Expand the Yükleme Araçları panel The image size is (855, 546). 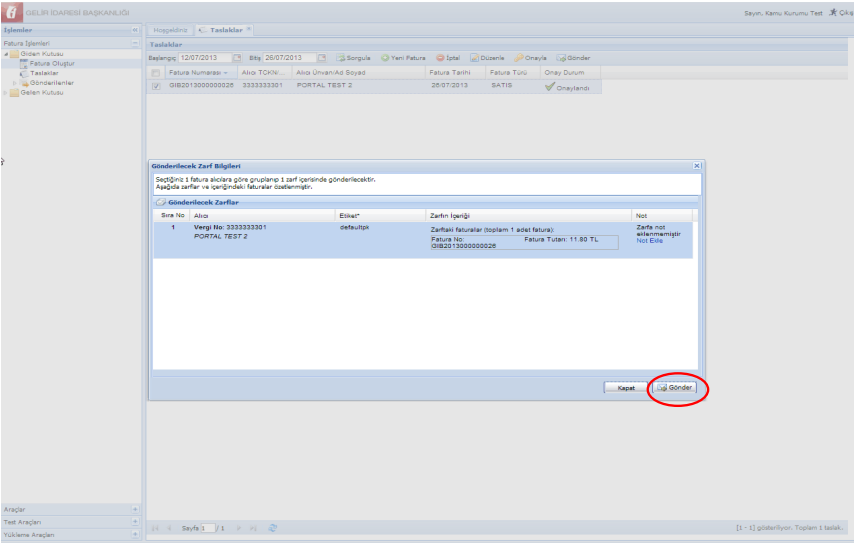pyautogui.click(x=135, y=535)
